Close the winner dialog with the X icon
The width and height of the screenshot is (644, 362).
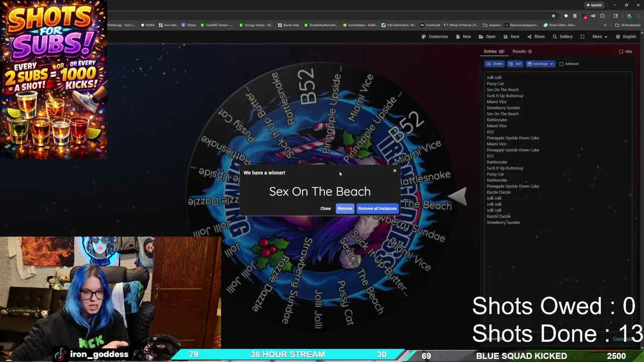pos(394,171)
